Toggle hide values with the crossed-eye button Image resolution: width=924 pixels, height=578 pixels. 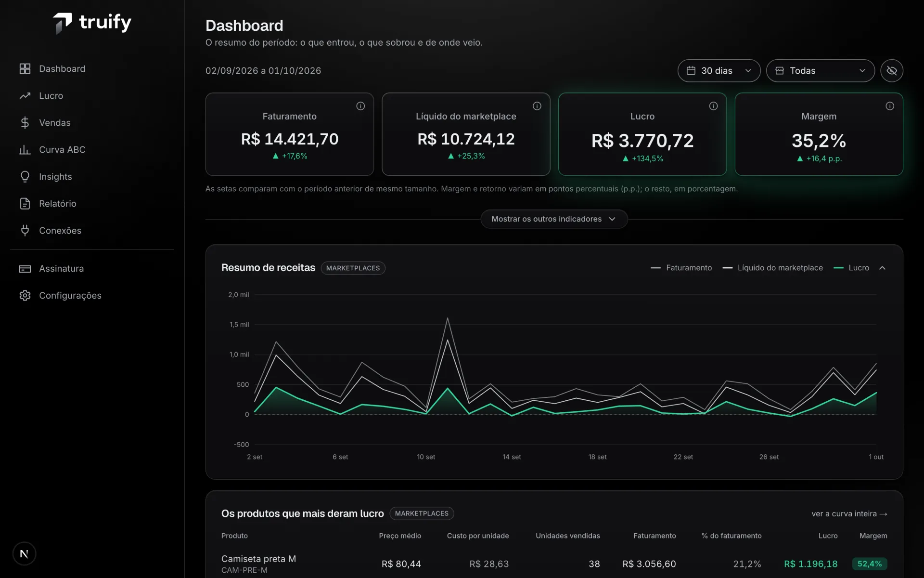pos(892,71)
